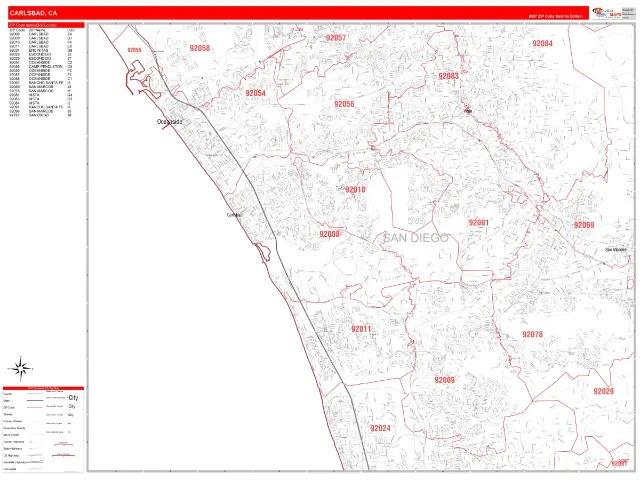Click ZIP code 92029 on the map
Image resolution: width=640 pixels, height=480 pixels.
603,391
